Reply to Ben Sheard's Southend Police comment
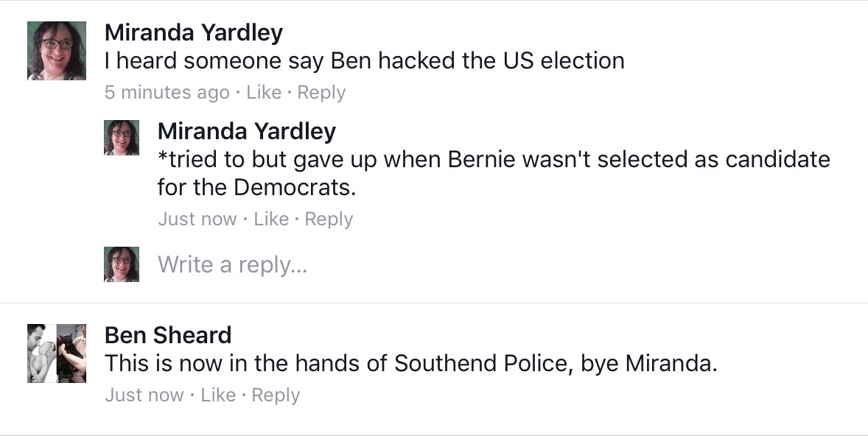Screen dimensions: 868x436 click(276, 395)
